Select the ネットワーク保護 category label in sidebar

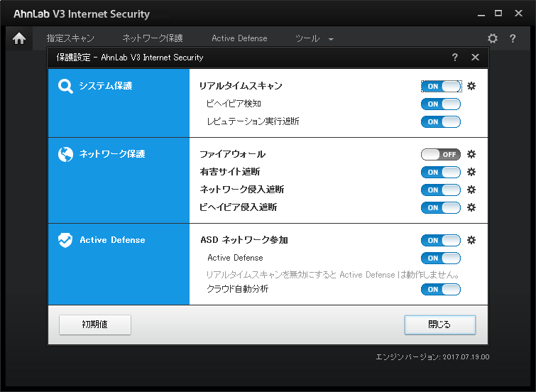(112, 154)
